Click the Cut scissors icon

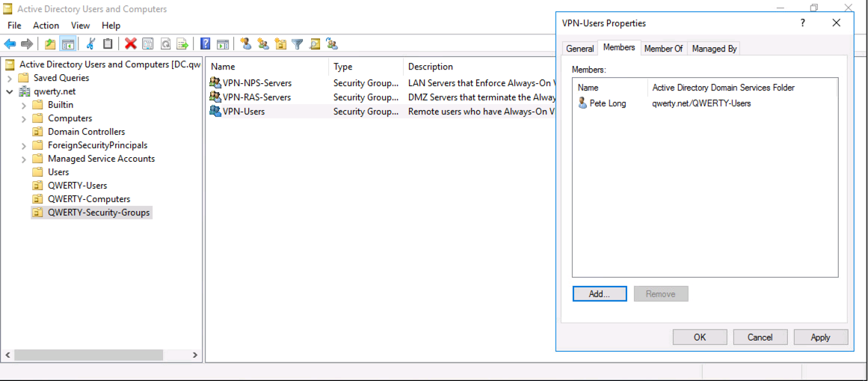click(x=91, y=44)
